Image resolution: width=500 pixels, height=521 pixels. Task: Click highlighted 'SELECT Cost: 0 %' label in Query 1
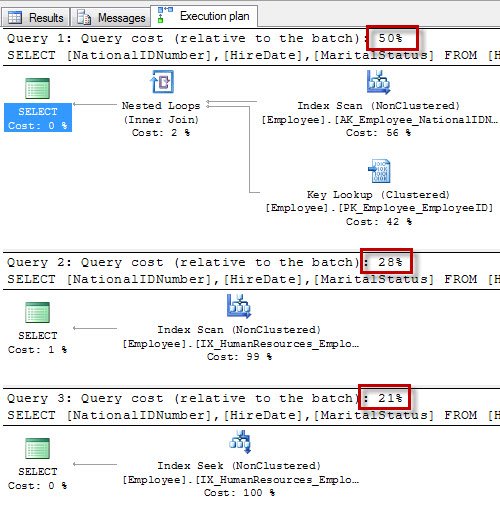[x=38, y=118]
